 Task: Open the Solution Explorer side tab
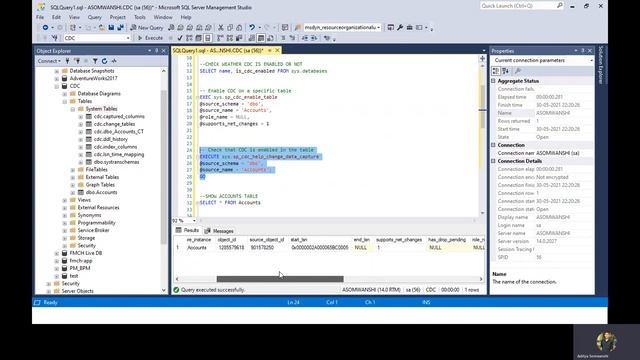tap(601, 65)
